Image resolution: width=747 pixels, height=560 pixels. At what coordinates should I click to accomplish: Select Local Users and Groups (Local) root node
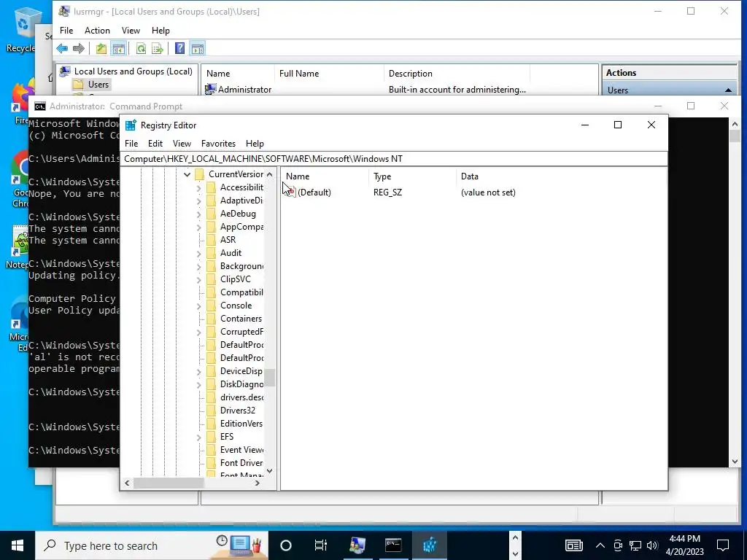133,71
